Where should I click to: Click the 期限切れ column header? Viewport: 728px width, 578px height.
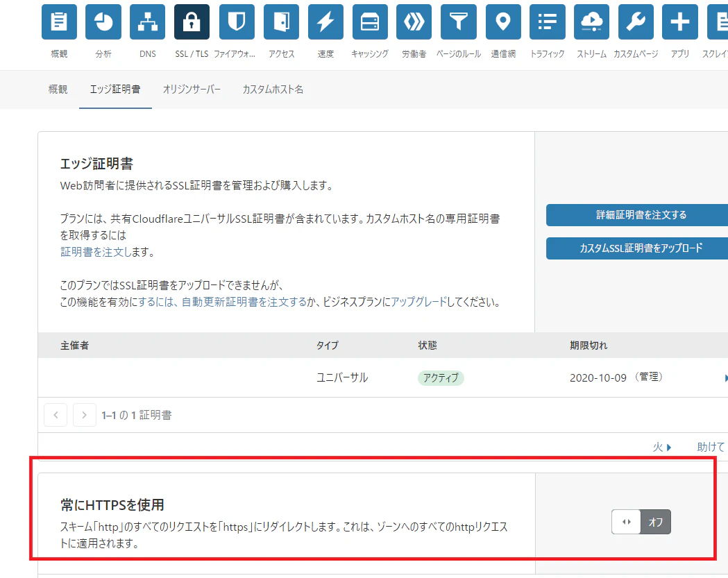(589, 346)
